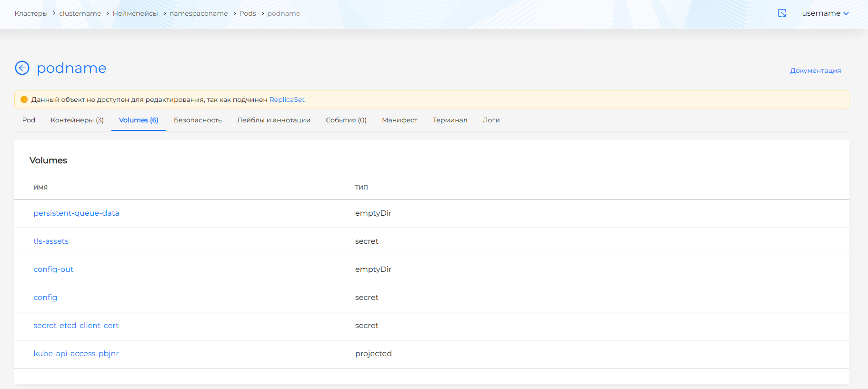Click the projected type cell
This screenshot has height=389, width=868.
(373, 354)
